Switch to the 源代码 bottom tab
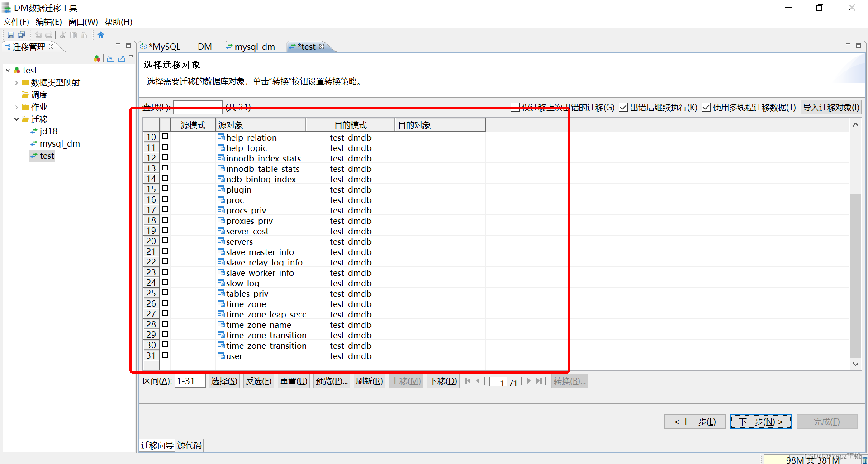This screenshot has height=464, width=868. (x=190, y=445)
